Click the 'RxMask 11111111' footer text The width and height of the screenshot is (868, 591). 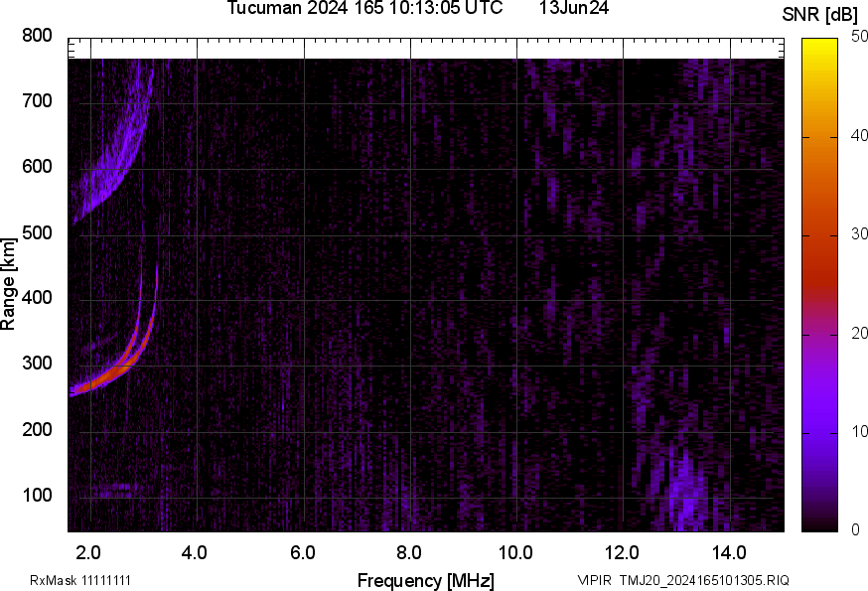pyautogui.click(x=80, y=580)
